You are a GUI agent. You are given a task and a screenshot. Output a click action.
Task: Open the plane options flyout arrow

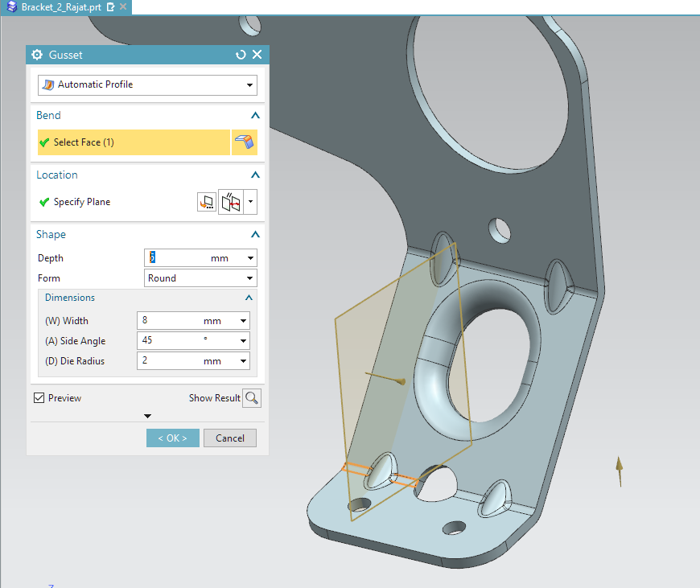[249, 202]
